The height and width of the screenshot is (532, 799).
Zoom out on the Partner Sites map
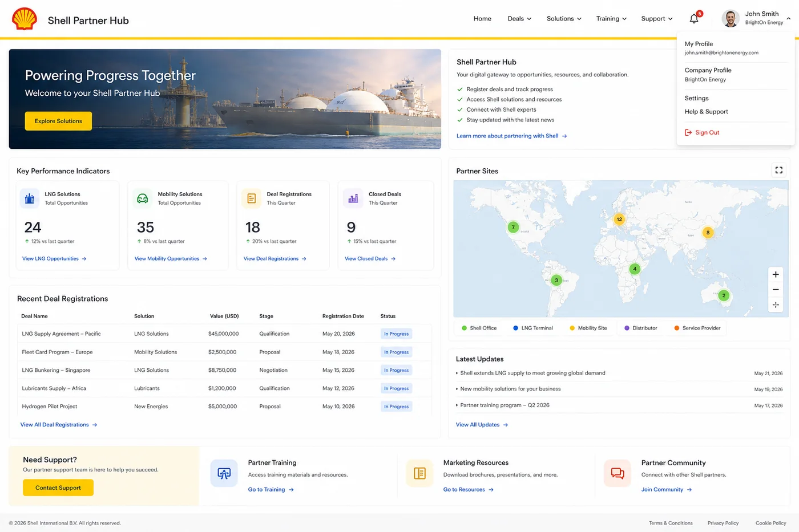[x=776, y=290]
